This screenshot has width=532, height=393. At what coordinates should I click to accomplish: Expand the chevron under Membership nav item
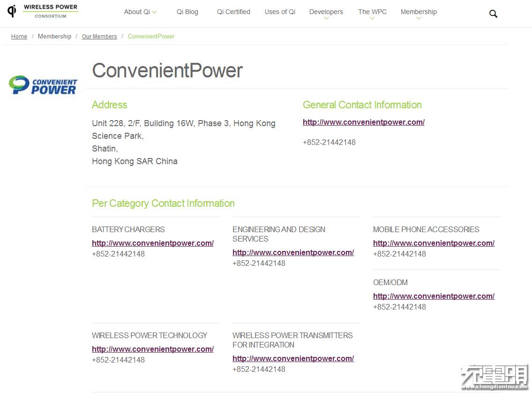click(419, 18)
